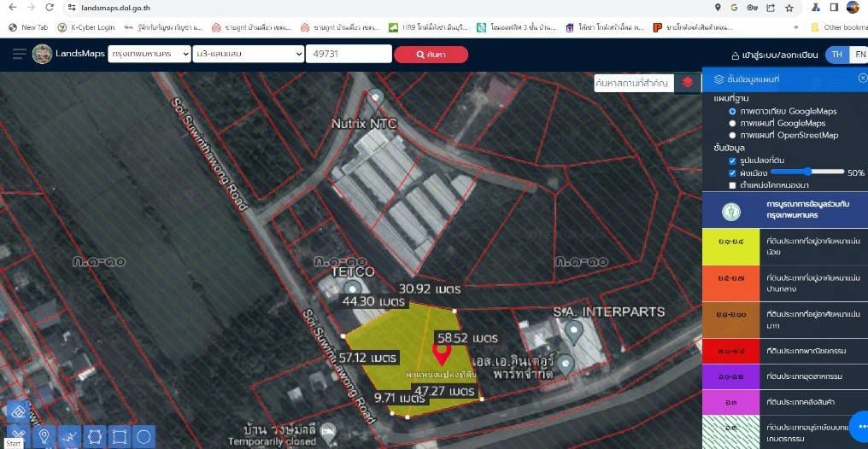This screenshot has width=868, height=449.
Task: Click the share page icon
Action: point(771,8)
